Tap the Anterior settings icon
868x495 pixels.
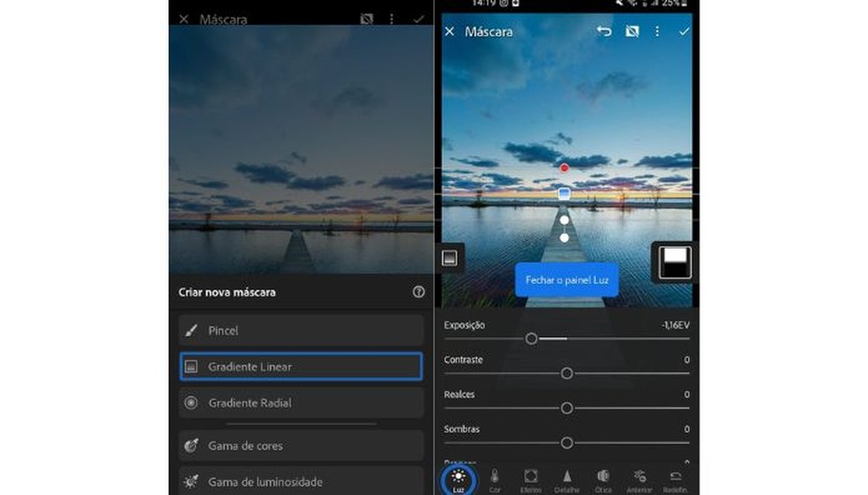(640, 476)
